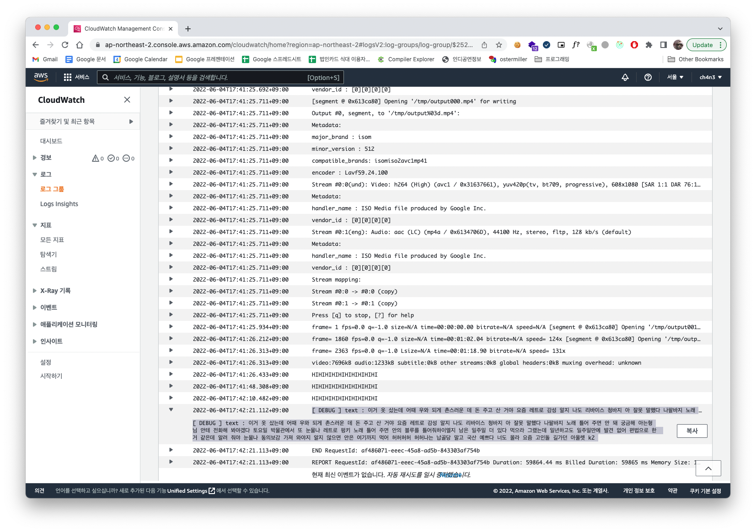
Task: Open Unified Settings via the footer link
Action: [188, 491]
